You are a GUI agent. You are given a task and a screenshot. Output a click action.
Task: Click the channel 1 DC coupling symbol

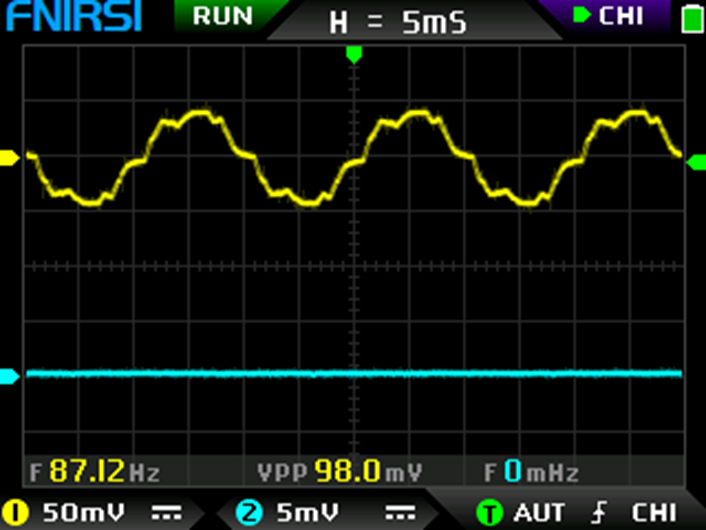165,513
